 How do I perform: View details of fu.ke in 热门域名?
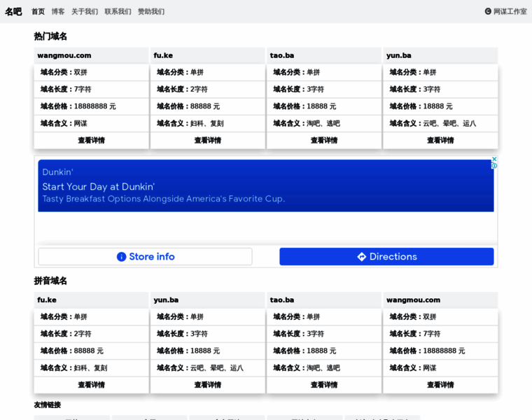[x=208, y=141]
